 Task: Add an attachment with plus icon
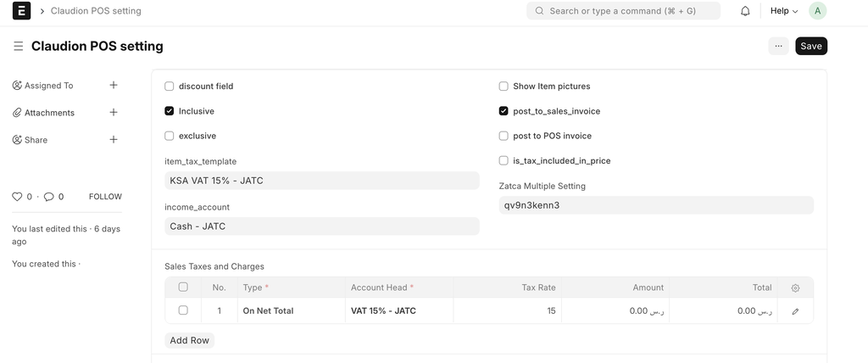coord(114,112)
